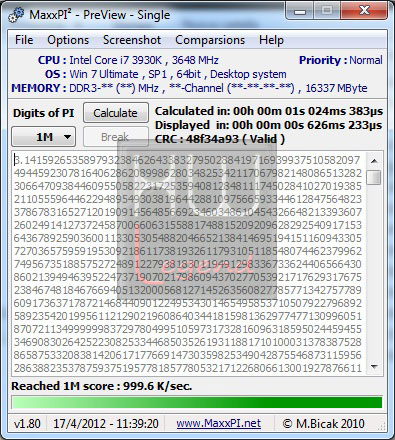Click the dropdown arrow beside 1M
The image size is (395, 440).
pyautogui.click(x=67, y=137)
